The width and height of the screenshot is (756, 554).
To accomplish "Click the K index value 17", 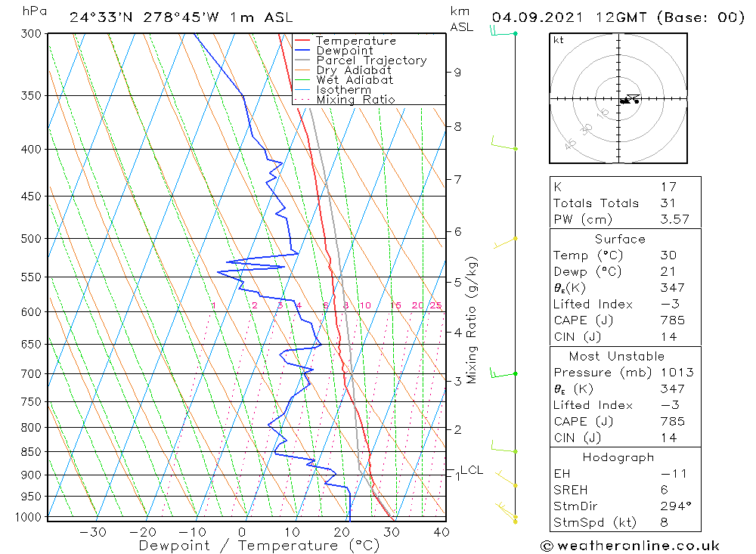I will click(669, 187).
